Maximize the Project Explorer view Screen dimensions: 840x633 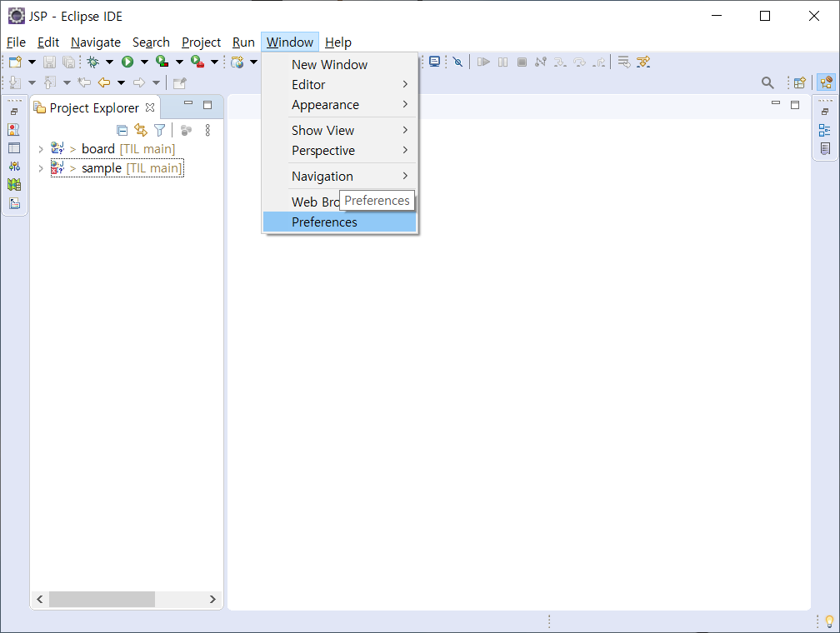coord(207,105)
